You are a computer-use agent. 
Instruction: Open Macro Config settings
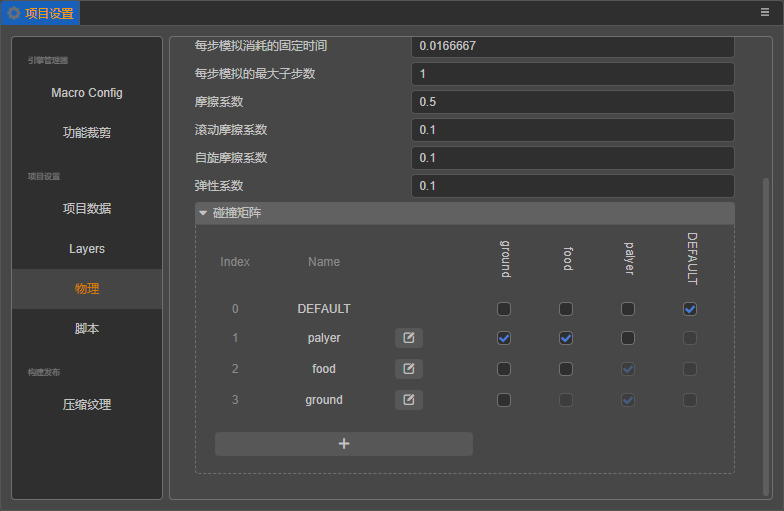87,93
